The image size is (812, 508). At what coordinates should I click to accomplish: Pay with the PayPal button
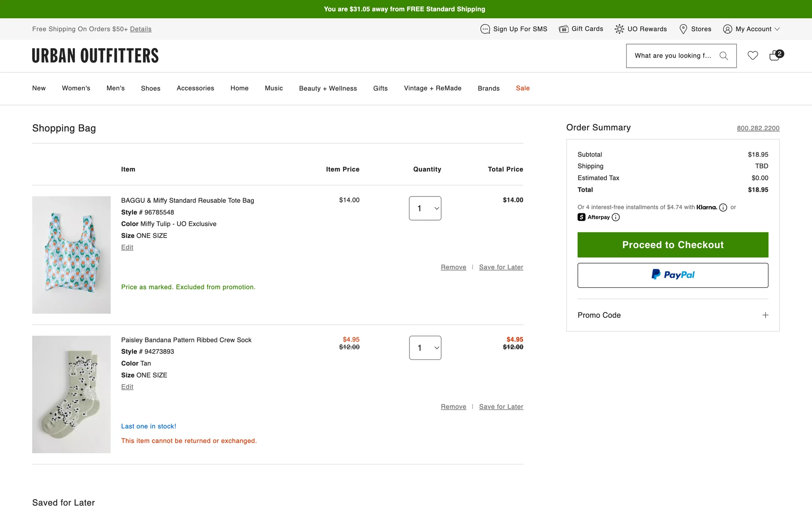(672, 275)
